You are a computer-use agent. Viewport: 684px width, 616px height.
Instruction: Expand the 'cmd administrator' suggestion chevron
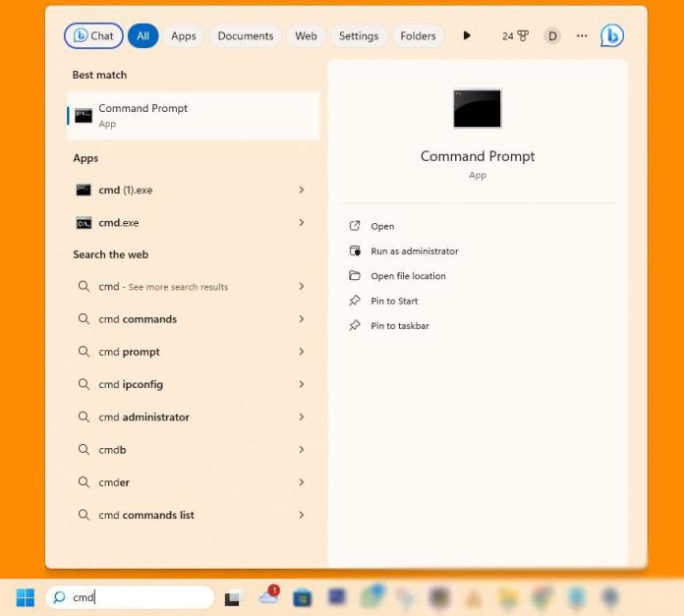coord(302,418)
